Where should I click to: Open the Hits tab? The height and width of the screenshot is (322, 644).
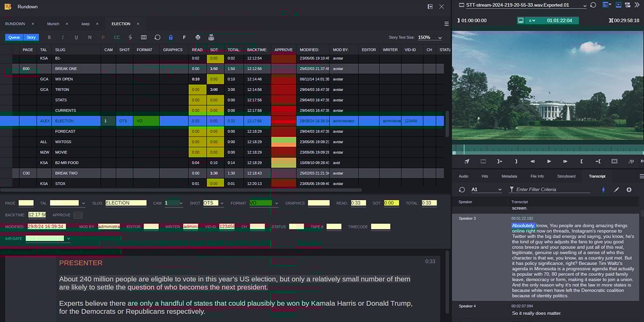tap(485, 176)
